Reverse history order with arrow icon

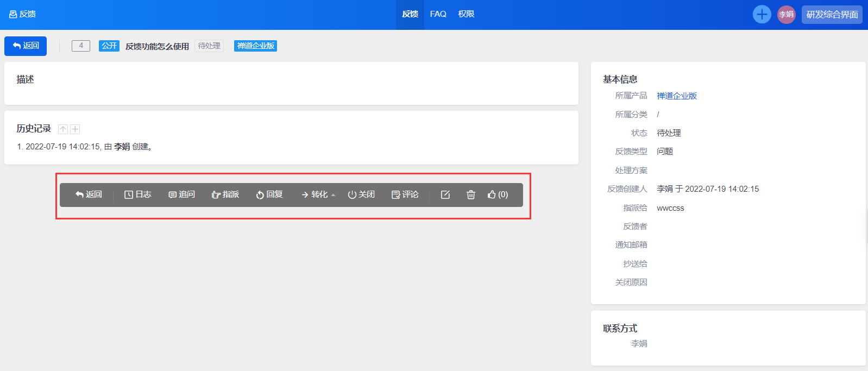pyautogui.click(x=63, y=129)
